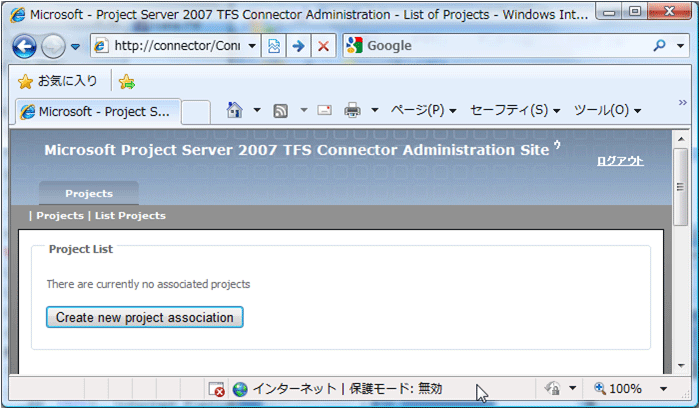
Task: Click the add to favorites bar star icon
Action: click(x=127, y=81)
